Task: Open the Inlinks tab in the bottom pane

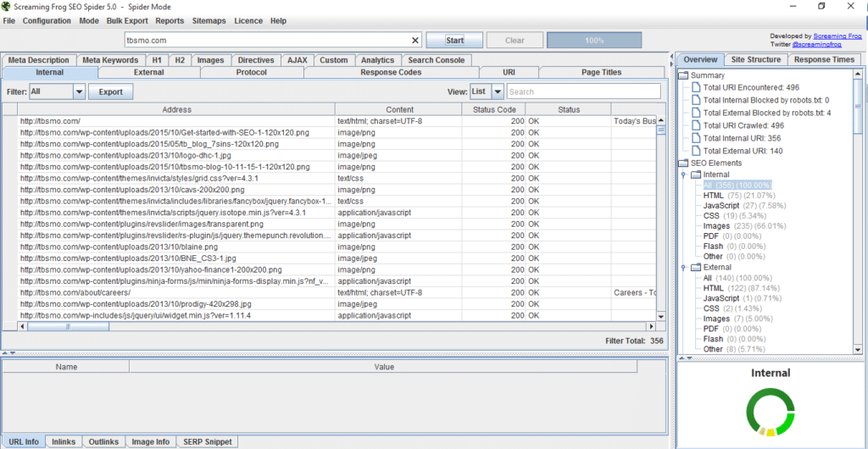Action: coord(64,442)
